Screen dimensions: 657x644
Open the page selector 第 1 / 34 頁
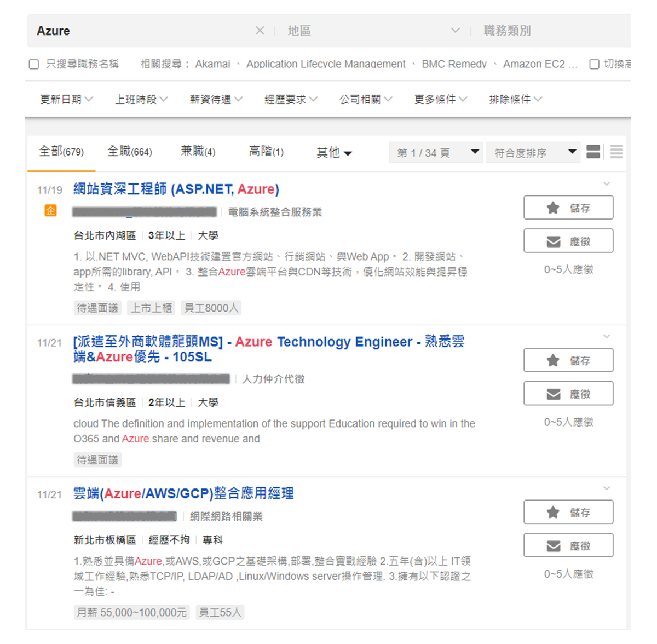pos(437,152)
